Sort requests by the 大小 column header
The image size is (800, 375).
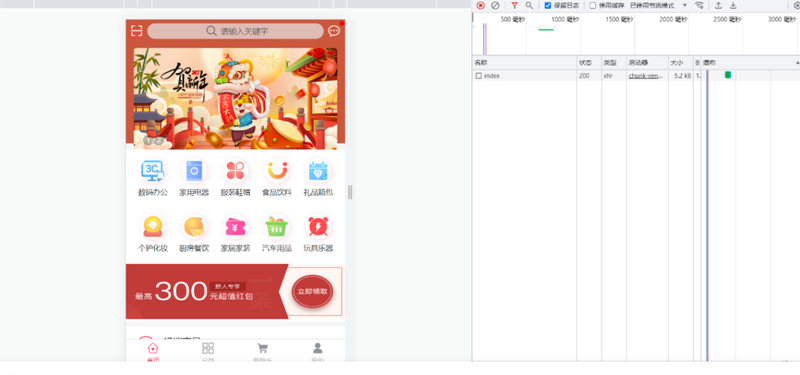point(681,63)
